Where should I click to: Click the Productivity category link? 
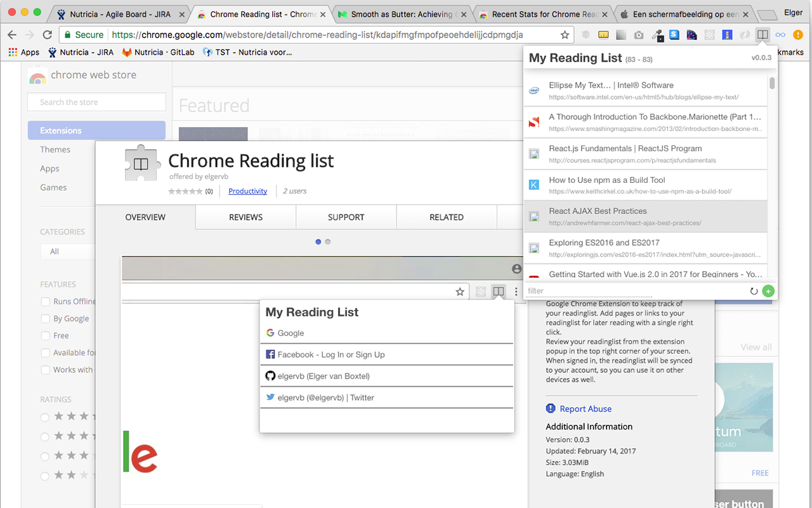pyautogui.click(x=247, y=191)
